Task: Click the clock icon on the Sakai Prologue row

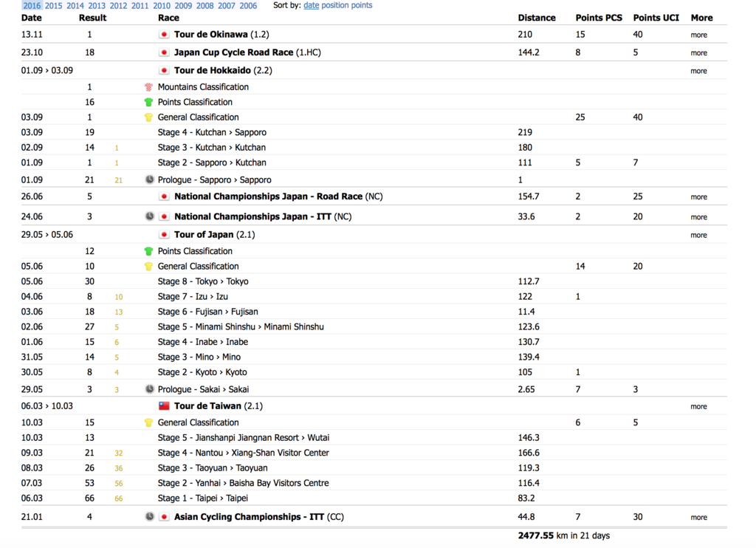Action: click(149, 388)
